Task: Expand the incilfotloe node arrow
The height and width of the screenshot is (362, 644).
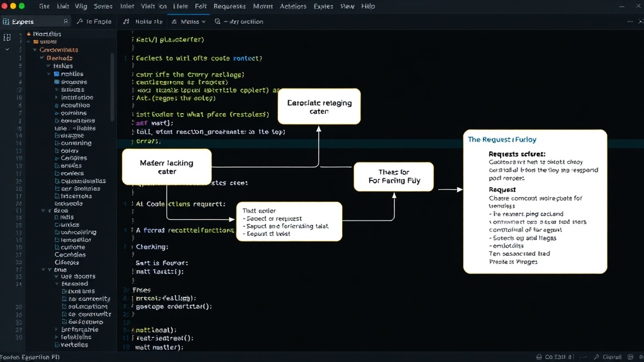Action: (x=57, y=97)
